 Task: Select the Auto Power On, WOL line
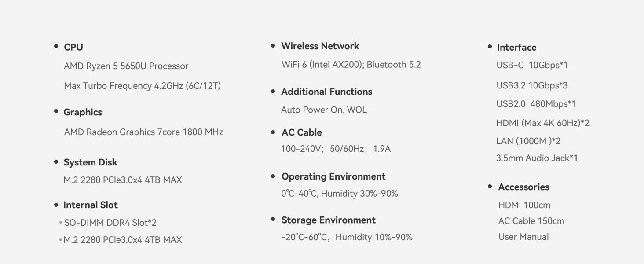(x=324, y=110)
